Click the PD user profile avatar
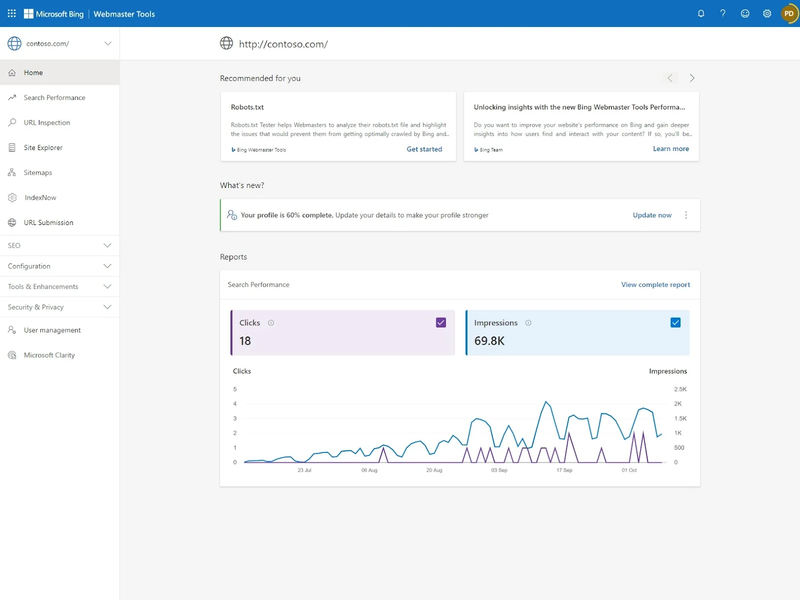Screen dimensions: 800x600 789,14
